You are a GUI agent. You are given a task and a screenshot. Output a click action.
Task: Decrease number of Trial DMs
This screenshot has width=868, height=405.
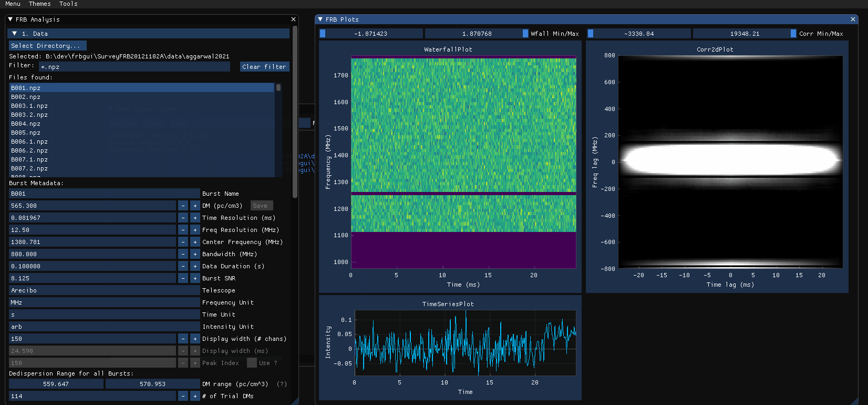(x=183, y=396)
